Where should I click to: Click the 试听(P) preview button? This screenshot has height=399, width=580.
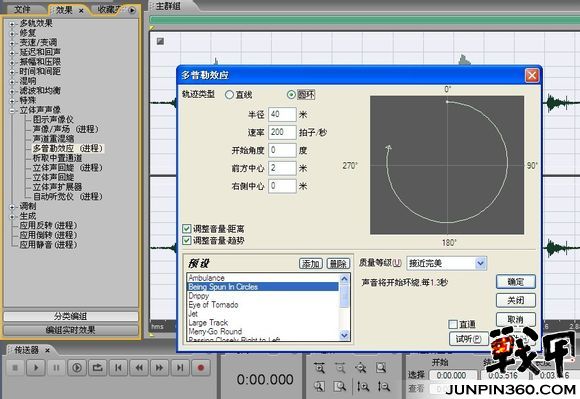(x=468, y=338)
